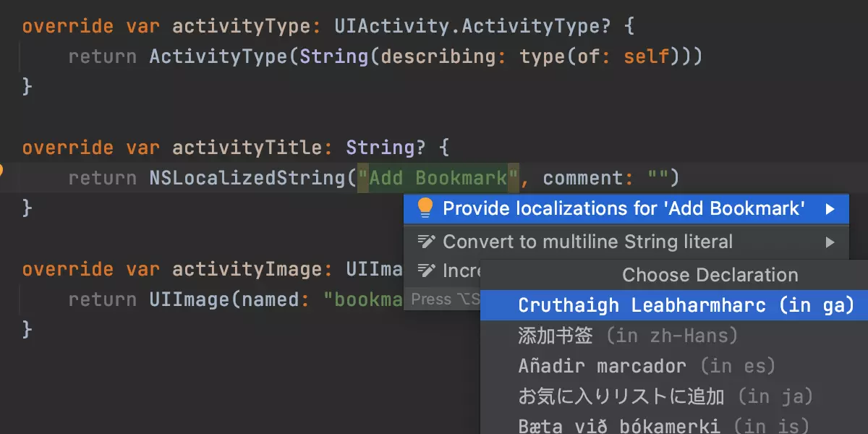Click the activityTitle property name
The image size is (868, 434).
click(247, 148)
